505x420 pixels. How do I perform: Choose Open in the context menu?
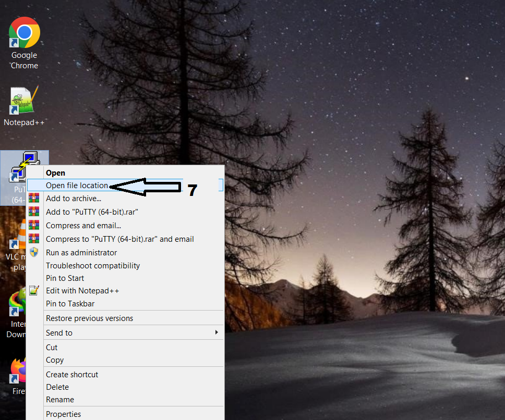point(55,173)
